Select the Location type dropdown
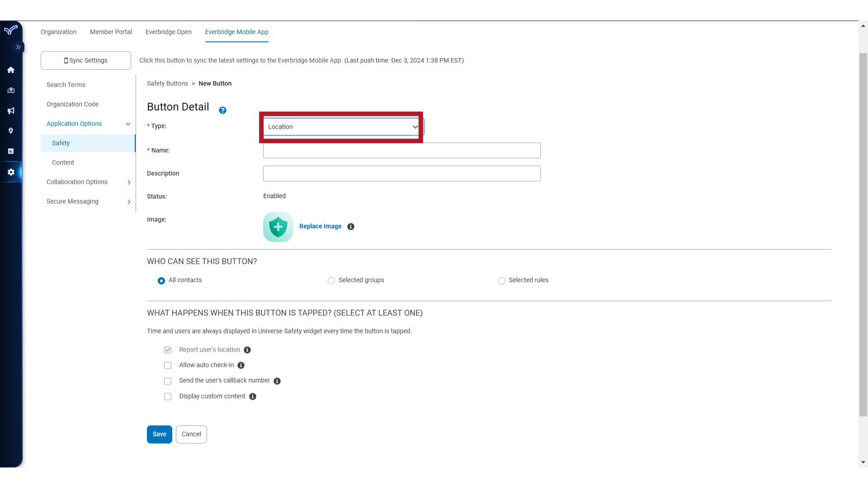The image size is (868, 488). click(341, 127)
